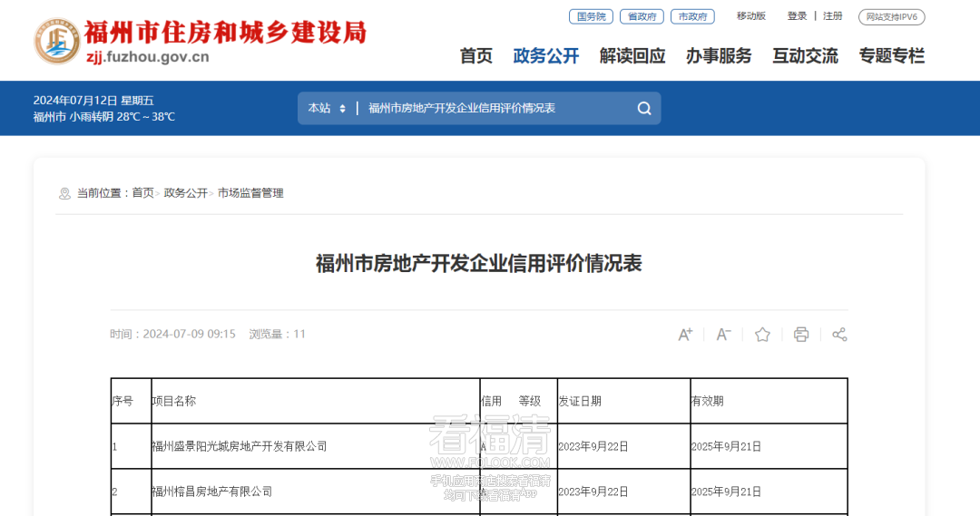980x516 pixels.
Task: Click the location pin icon in breadcrumb
Action: [x=64, y=194]
